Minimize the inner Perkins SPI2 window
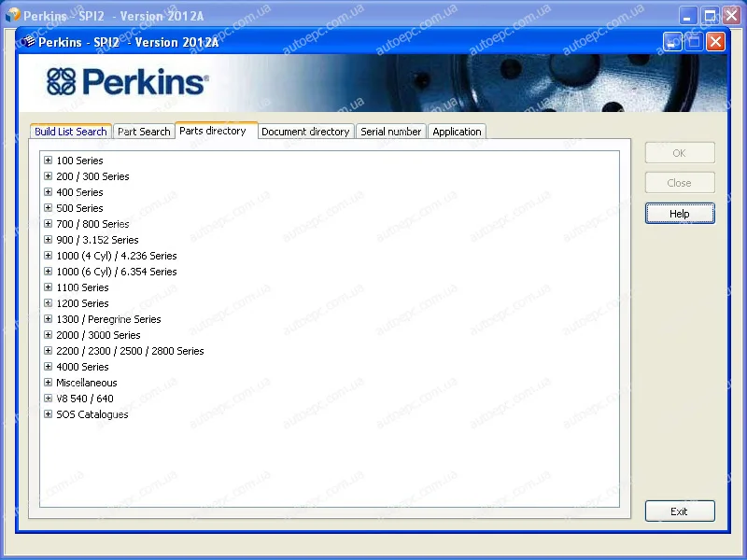This screenshot has height=560, width=747. point(672,42)
